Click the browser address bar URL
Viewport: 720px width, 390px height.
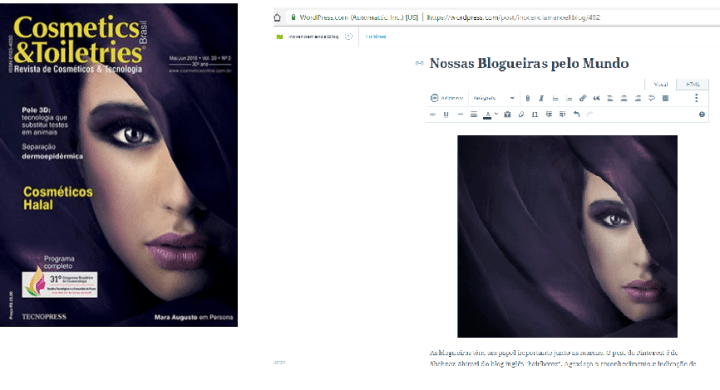point(513,17)
